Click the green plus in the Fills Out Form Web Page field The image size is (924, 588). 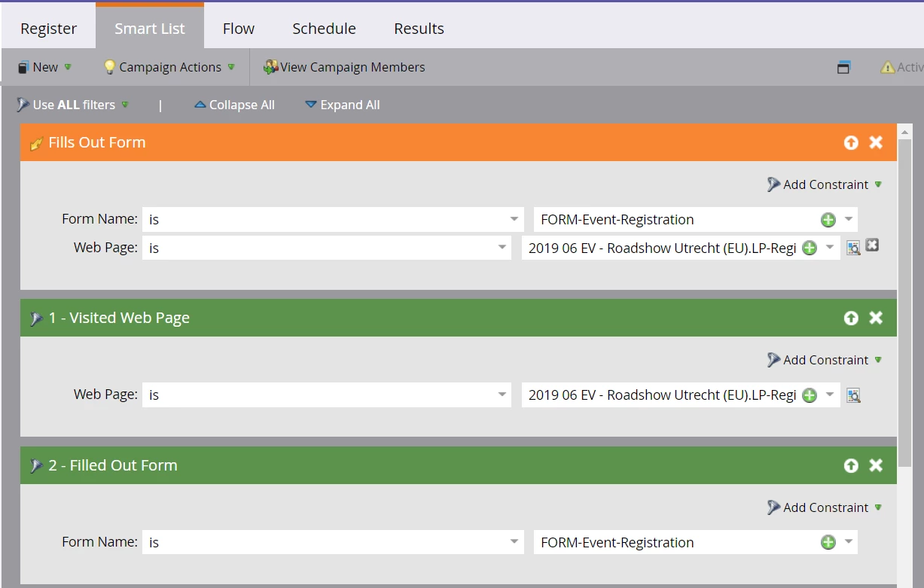[x=810, y=248]
